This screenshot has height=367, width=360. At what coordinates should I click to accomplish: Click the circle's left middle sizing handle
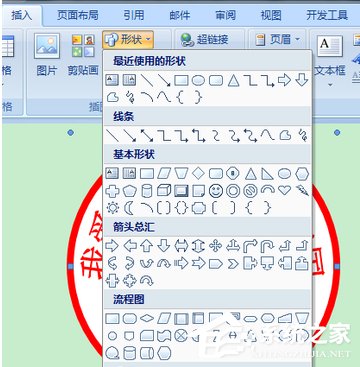[x=70, y=266]
